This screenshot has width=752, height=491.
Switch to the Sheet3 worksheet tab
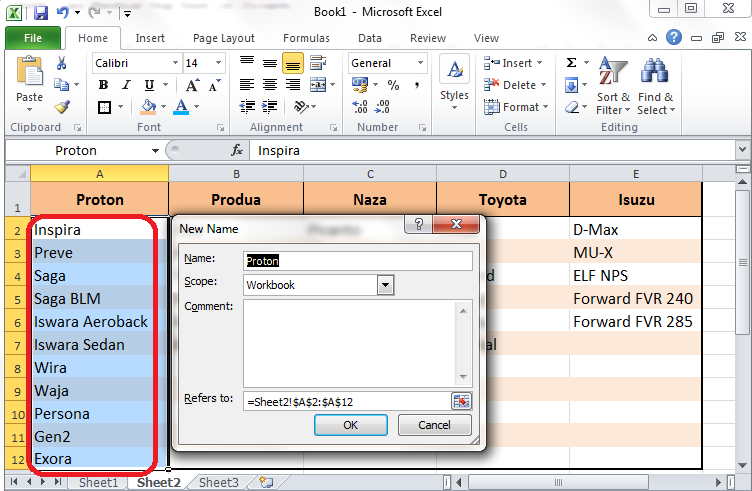point(218,482)
